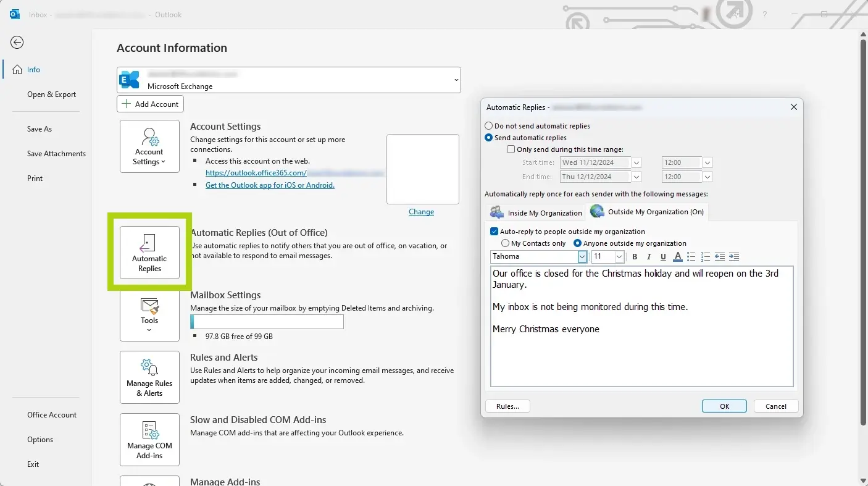Open the Get the Outlook app link

[x=270, y=185]
